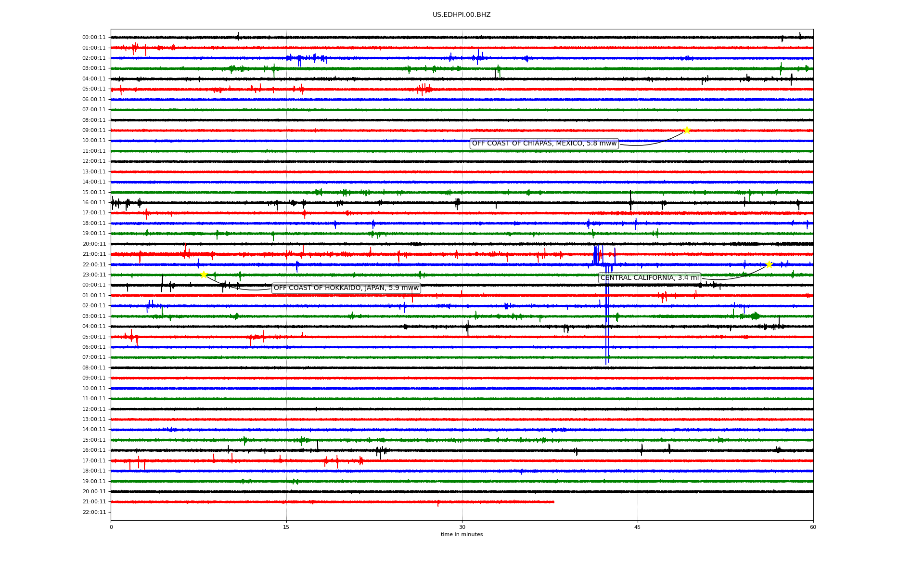Click the yellow star for the Central California event
The image size is (924, 578).
click(x=769, y=264)
